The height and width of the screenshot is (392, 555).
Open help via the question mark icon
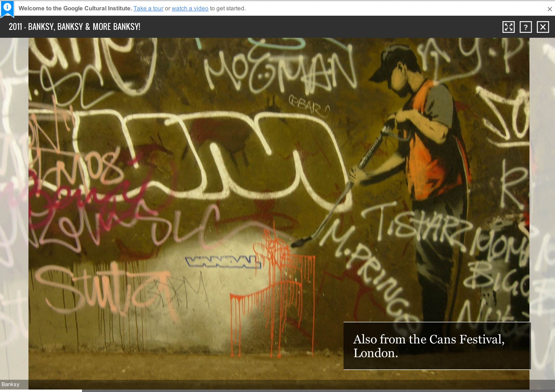tap(526, 27)
